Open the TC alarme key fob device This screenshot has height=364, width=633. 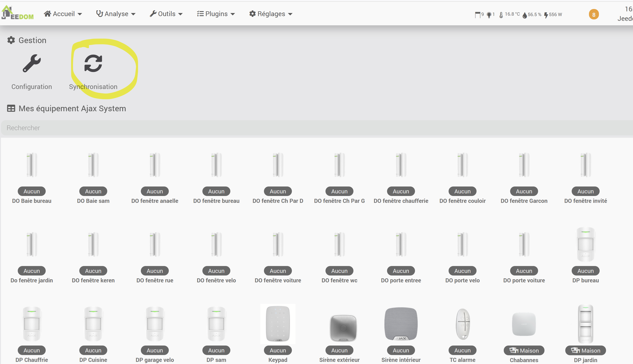[x=462, y=324]
